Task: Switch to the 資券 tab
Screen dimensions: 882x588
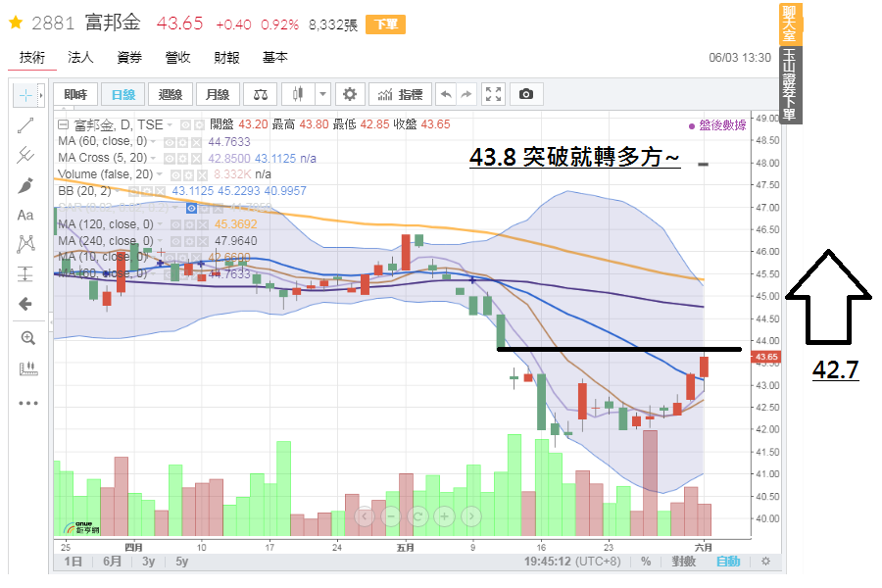Action: pyautogui.click(x=129, y=57)
